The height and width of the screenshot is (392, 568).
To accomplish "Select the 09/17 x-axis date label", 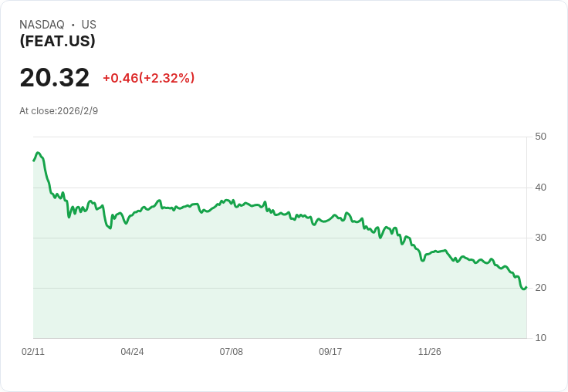I will (330, 352).
